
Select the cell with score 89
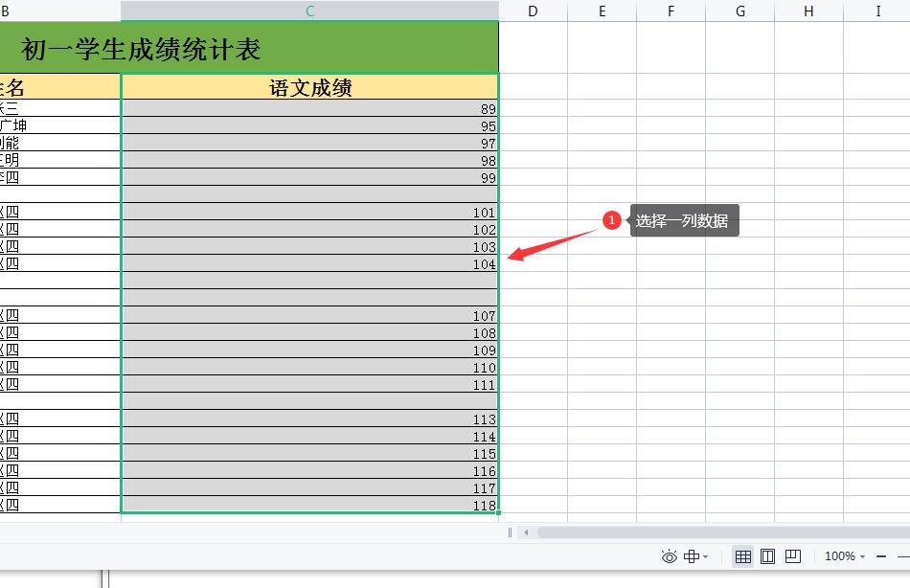tap(310, 108)
